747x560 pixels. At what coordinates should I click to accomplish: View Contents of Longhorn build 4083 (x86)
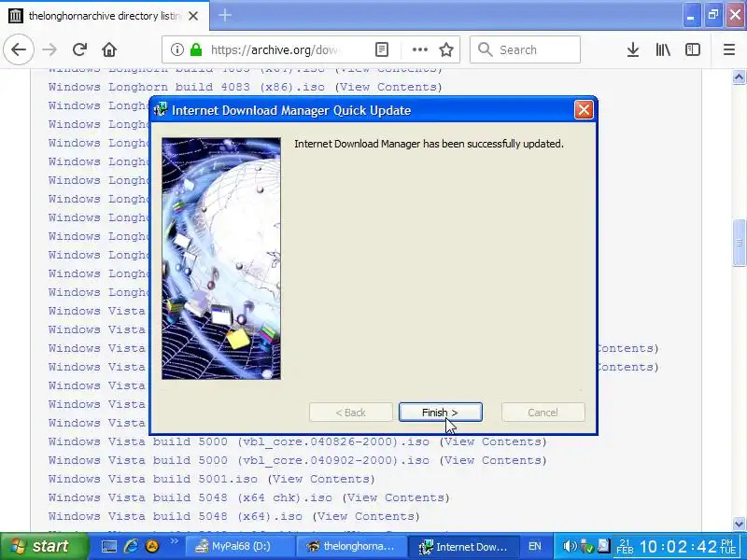coord(388,87)
